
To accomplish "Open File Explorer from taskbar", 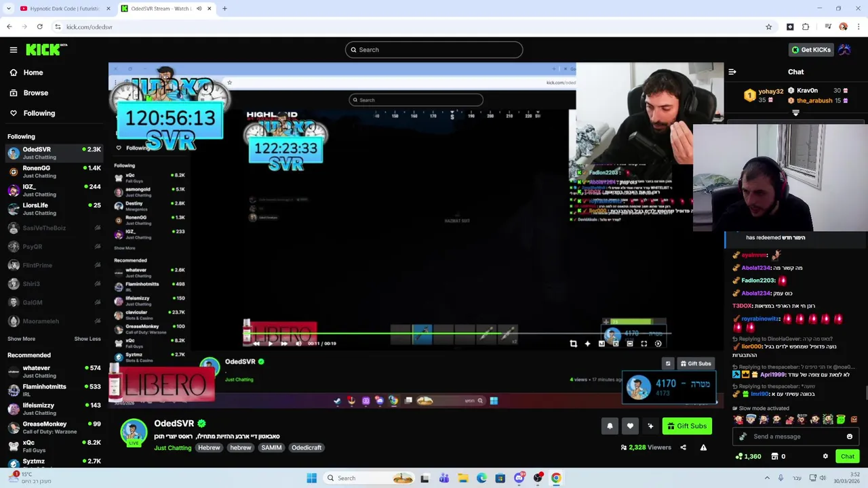I will [x=462, y=478].
